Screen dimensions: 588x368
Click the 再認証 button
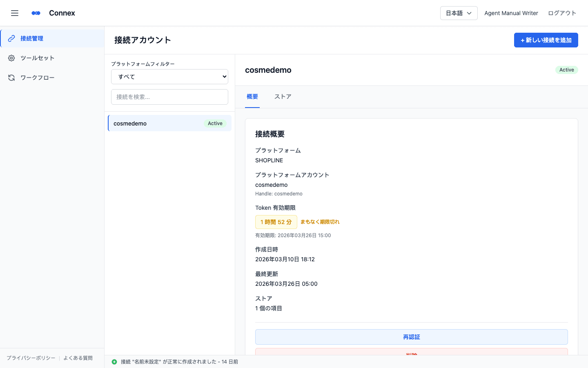tap(412, 337)
